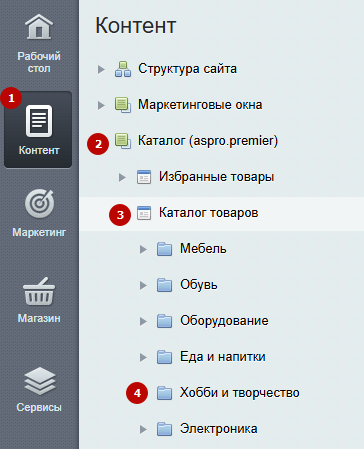The height and width of the screenshot is (449, 364).
Task: Click the Маркетинговые окна block icon
Action: [x=123, y=105]
